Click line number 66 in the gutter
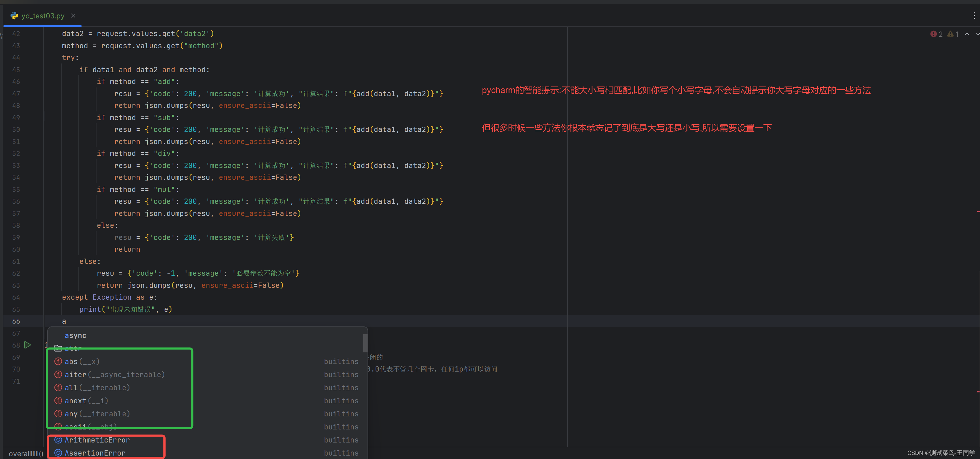Screen dimensions: 980x459 tap(16, 321)
